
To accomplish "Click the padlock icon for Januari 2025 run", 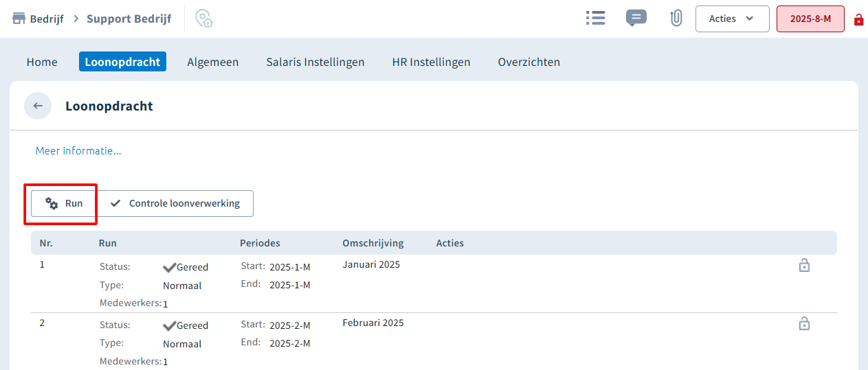I will pos(804,265).
